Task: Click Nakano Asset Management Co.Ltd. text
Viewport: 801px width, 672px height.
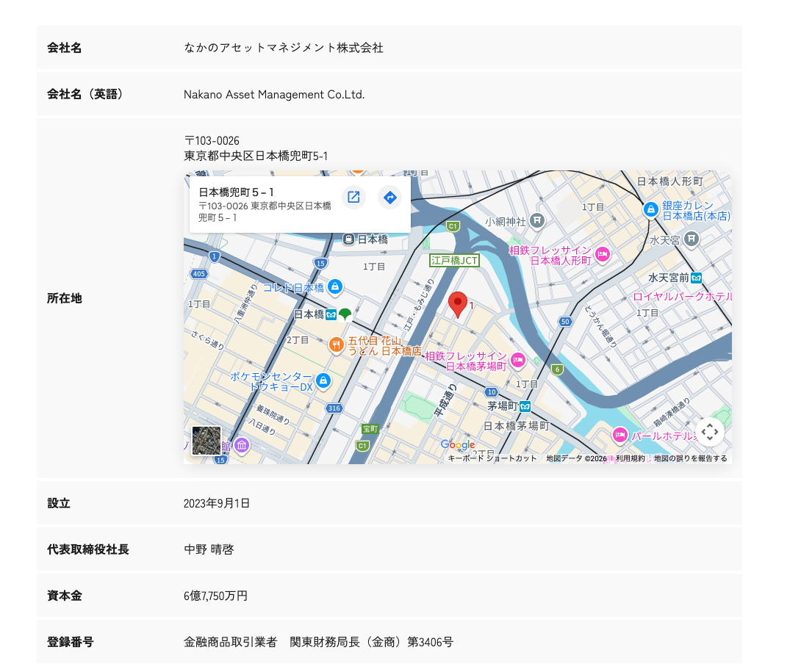Action: [274, 95]
